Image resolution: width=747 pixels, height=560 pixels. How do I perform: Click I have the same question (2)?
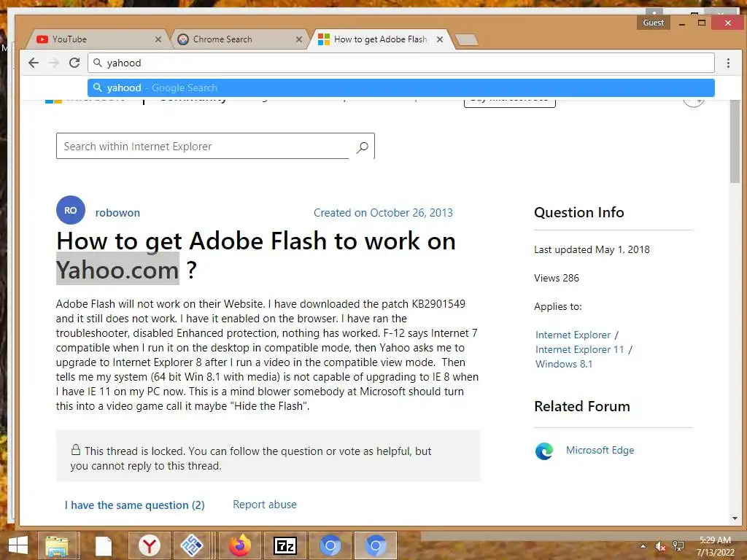click(135, 505)
